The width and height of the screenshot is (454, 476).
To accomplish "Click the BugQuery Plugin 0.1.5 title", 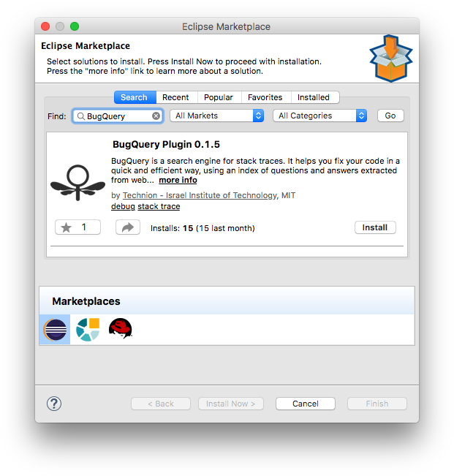I will pos(166,144).
